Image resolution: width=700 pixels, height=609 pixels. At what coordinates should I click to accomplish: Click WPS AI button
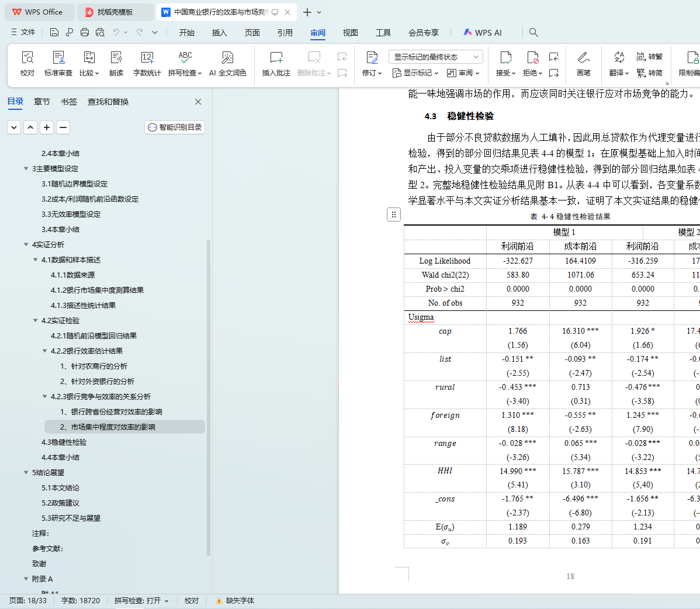tap(483, 33)
